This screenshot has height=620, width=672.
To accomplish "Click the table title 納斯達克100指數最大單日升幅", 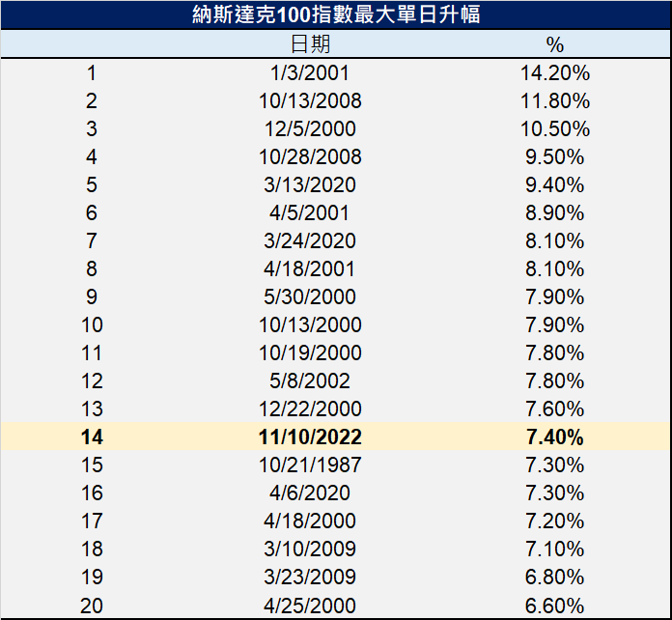I will click(x=336, y=14).
